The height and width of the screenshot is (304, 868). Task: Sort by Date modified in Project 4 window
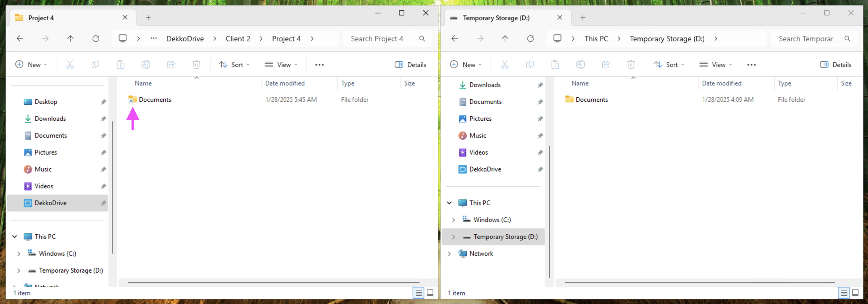[285, 83]
